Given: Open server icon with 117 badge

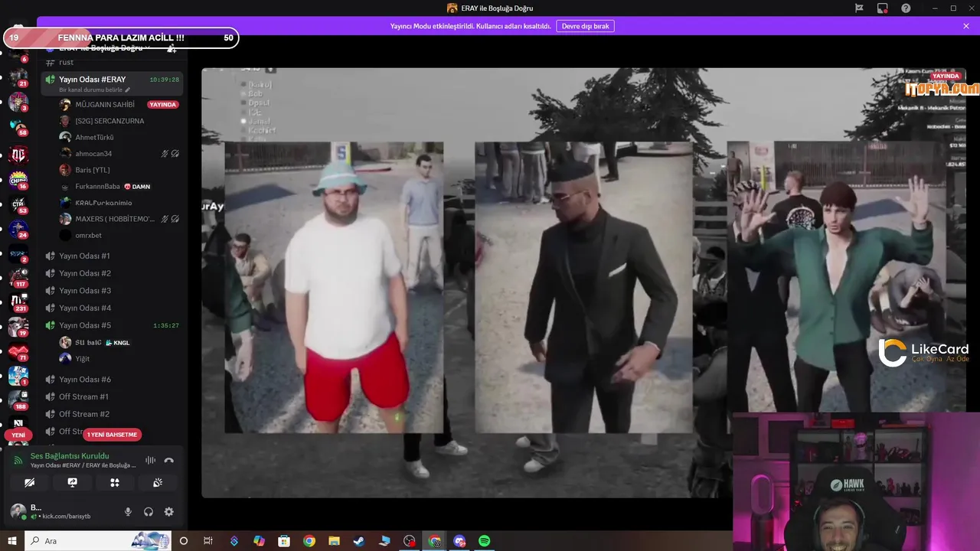Looking at the screenshot, I should pos(18,278).
